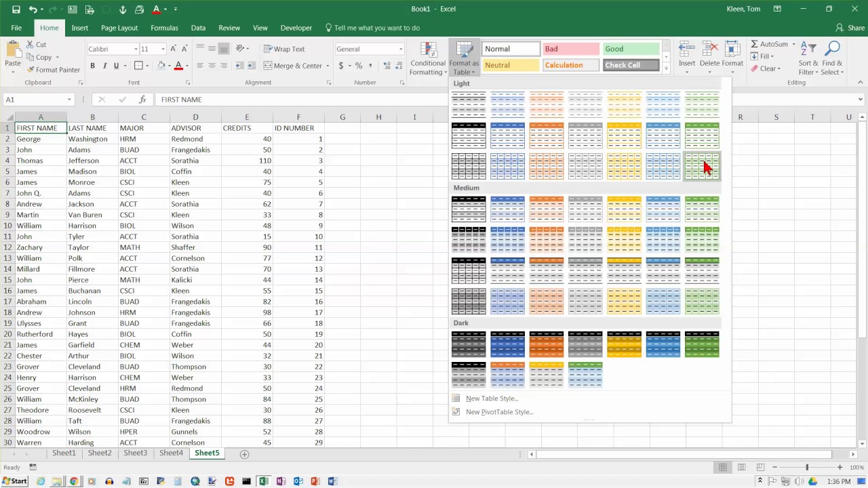Switch to the Data tab

tap(198, 28)
